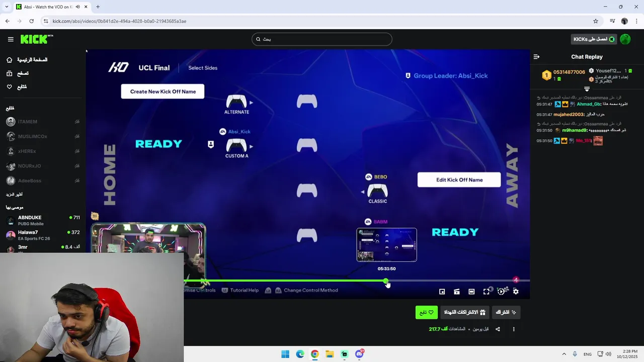Screen dimensions: 644x362
Task: Click the Subscribe button with sparkle
Action: 506,312
